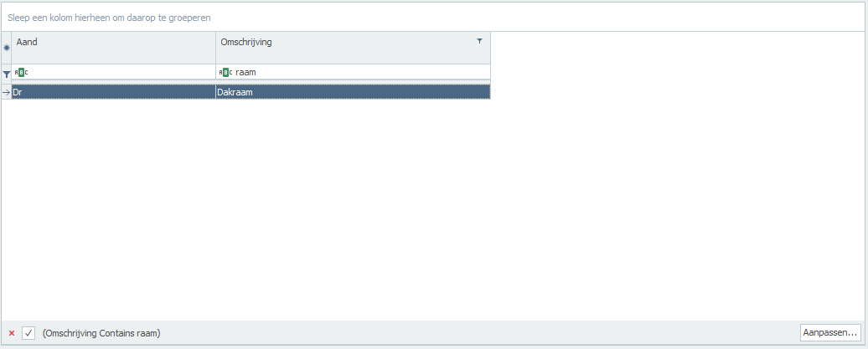The image size is (868, 349).
Task: Click the filter row funnel icon
Action: coord(7,74)
